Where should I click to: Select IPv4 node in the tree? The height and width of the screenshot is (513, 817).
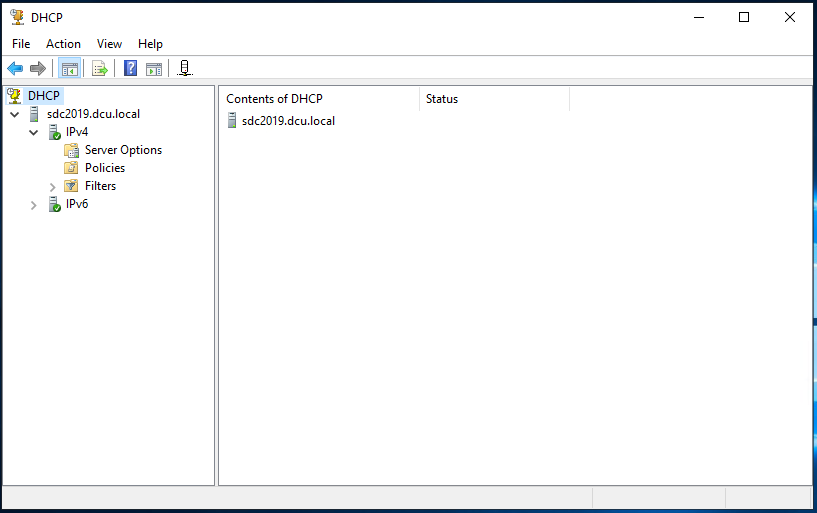[76, 132]
